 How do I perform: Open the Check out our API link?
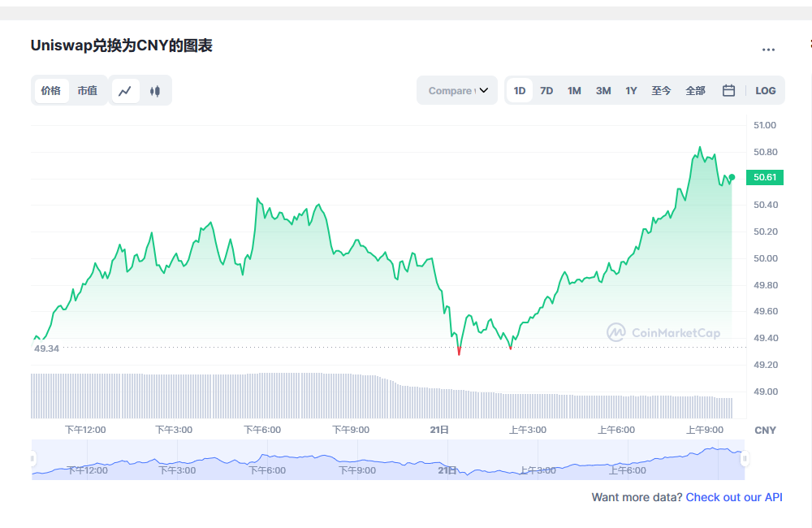pyautogui.click(x=734, y=497)
